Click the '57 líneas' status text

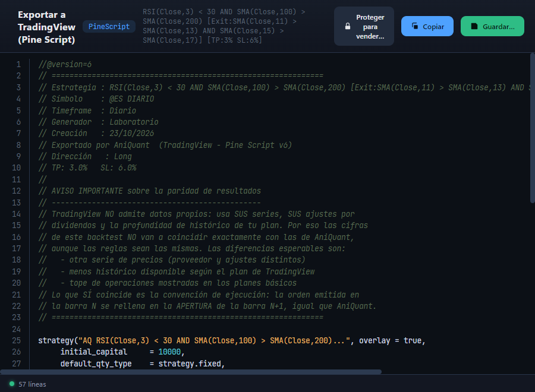pos(32,384)
